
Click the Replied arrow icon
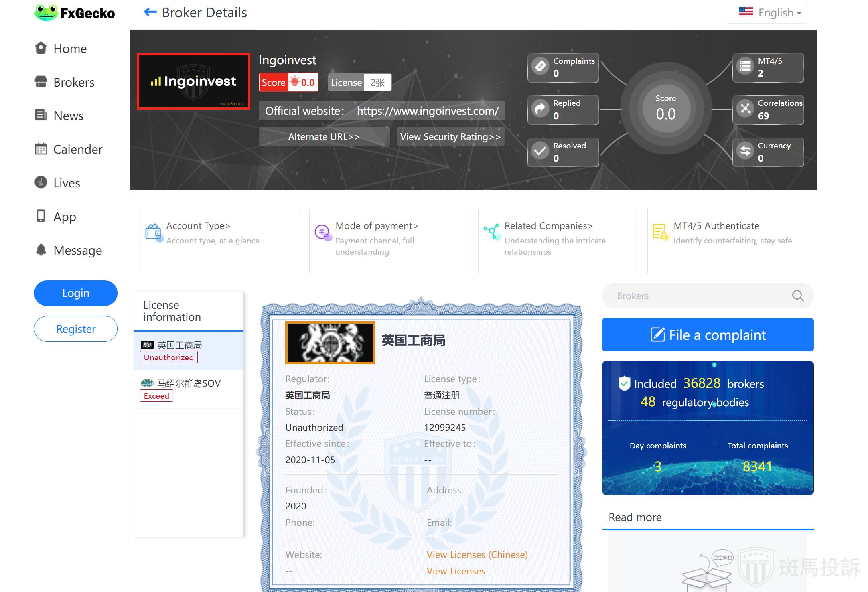[x=541, y=109]
